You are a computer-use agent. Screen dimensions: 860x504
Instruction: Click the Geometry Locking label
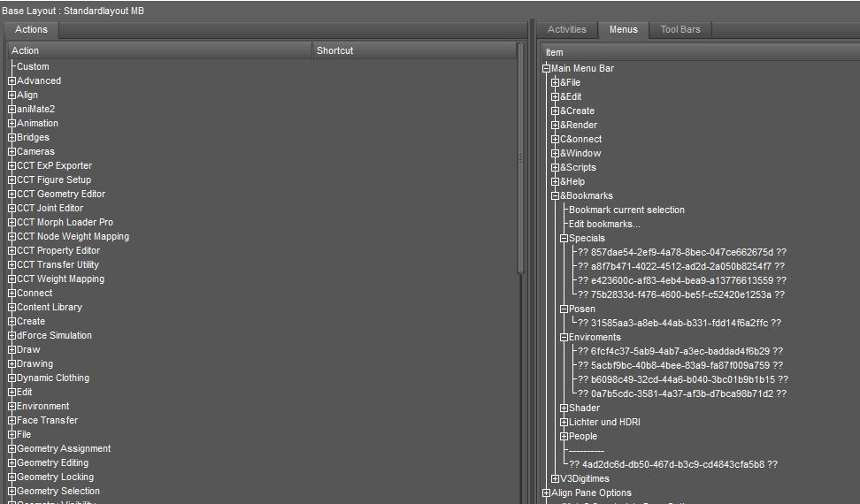click(x=55, y=477)
